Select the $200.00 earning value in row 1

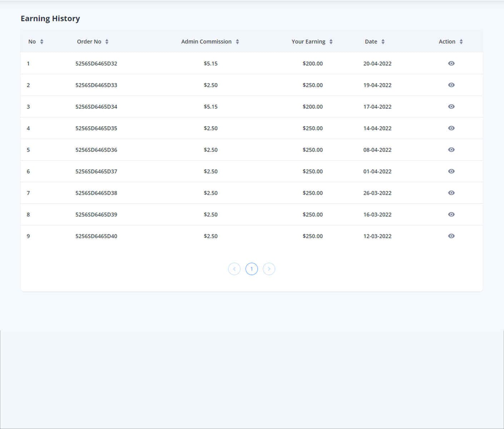coord(312,63)
